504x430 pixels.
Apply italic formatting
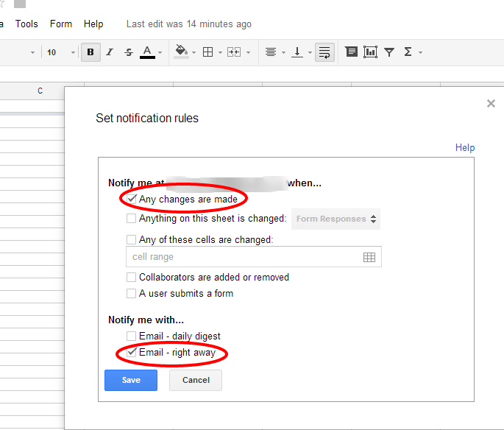click(x=110, y=52)
